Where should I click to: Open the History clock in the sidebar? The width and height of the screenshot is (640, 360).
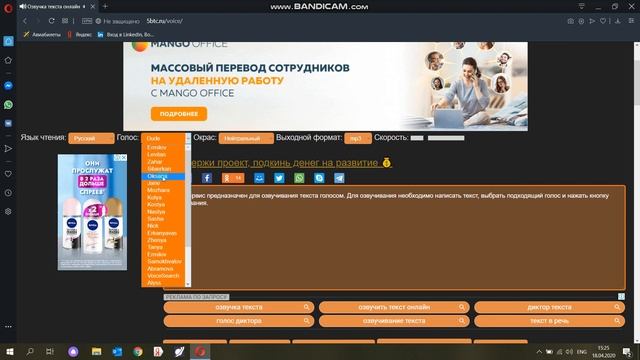click(x=8, y=193)
